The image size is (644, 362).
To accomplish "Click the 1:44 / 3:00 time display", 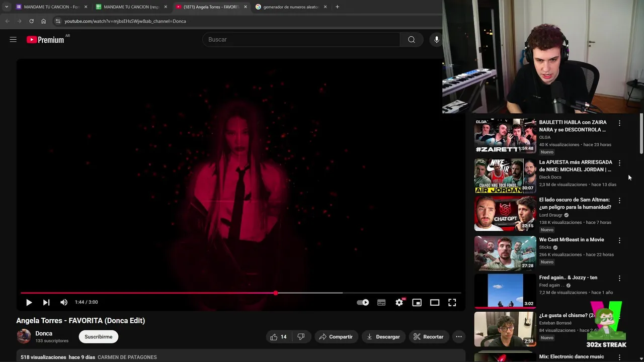I will click(86, 302).
